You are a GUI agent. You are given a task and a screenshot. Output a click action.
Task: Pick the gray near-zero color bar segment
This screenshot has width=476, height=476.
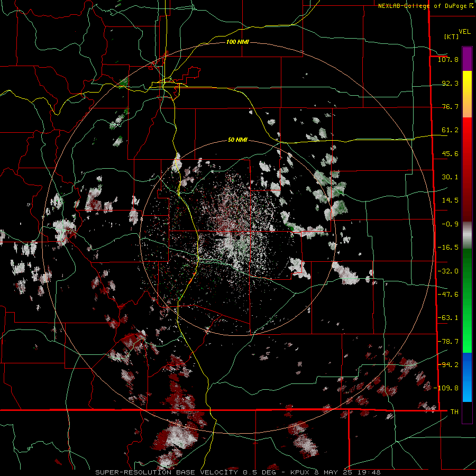pyautogui.click(x=467, y=235)
